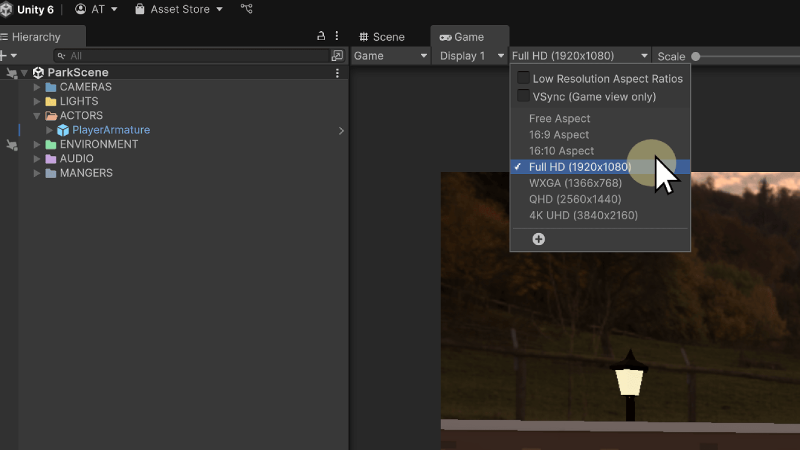Toggle scene visibility icon beside ParkScene
Image resolution: width=800 pixels, height=450 pixels.
(x=11, y=73)
